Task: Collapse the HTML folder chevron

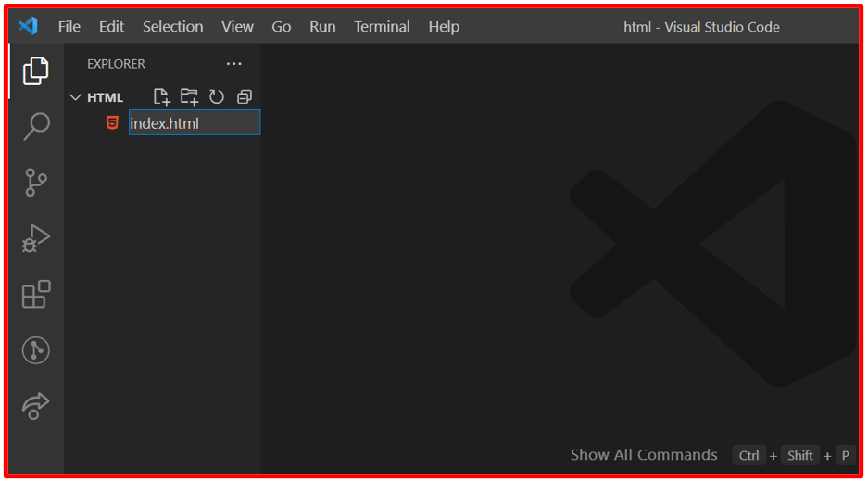Action: (x=75, y=97)
